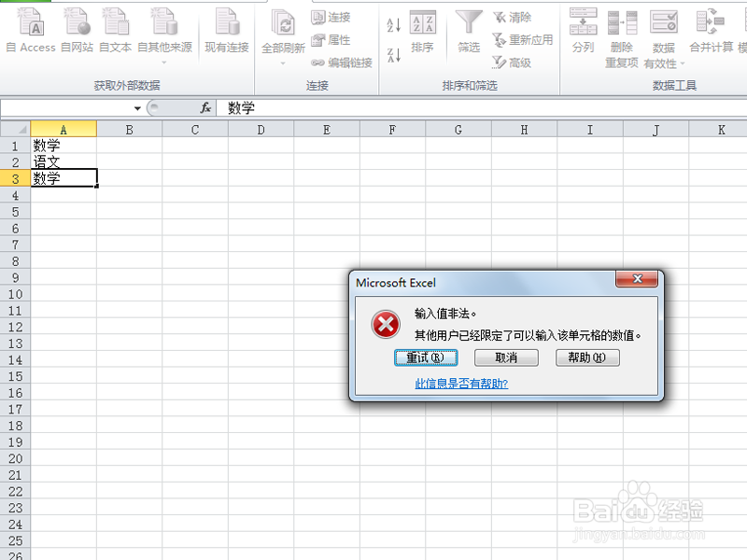The height and width of the screenshot is (560, 747).
Task: Click 重新应用 reapply filter
Action: click(523, 39)
